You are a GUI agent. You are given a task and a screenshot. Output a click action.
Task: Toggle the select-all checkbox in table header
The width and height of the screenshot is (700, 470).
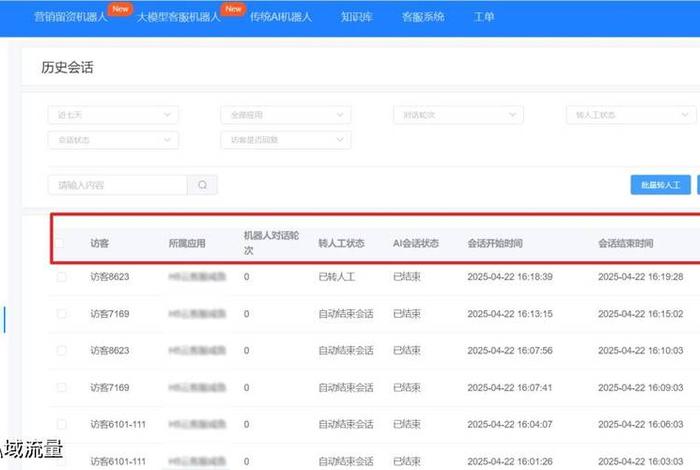click(60, 243)
